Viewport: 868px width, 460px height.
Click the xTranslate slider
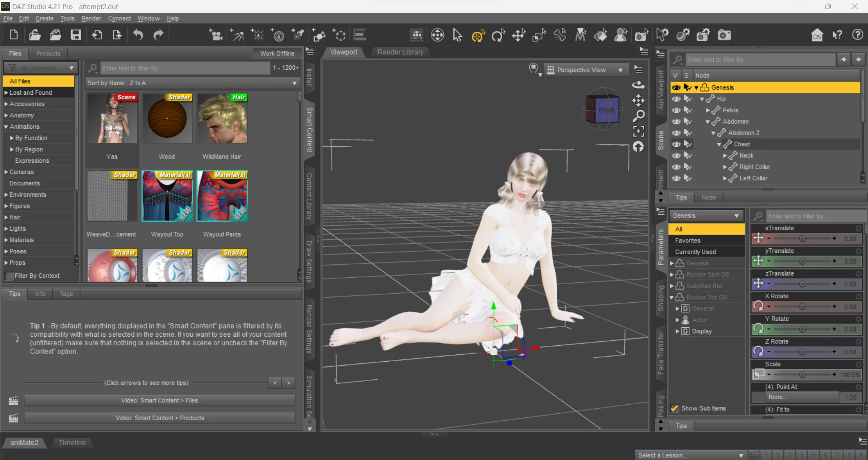click(x=802, y=238)
